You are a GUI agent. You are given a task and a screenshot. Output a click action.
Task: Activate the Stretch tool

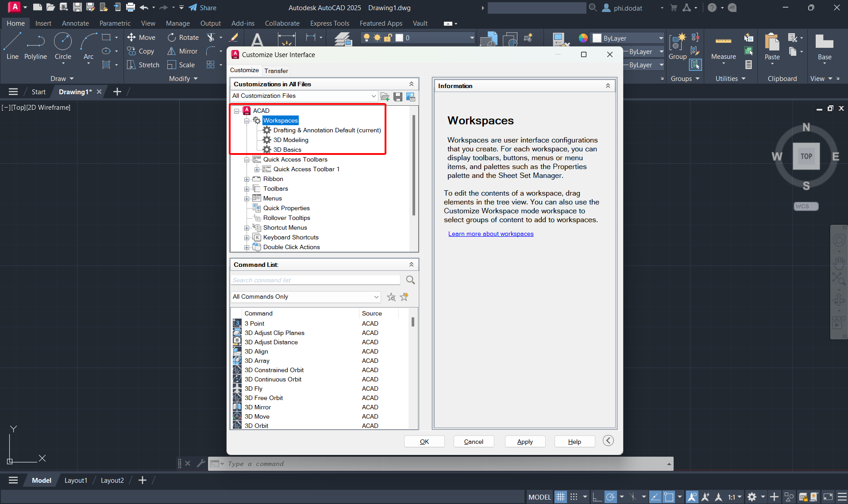(143, 65)
